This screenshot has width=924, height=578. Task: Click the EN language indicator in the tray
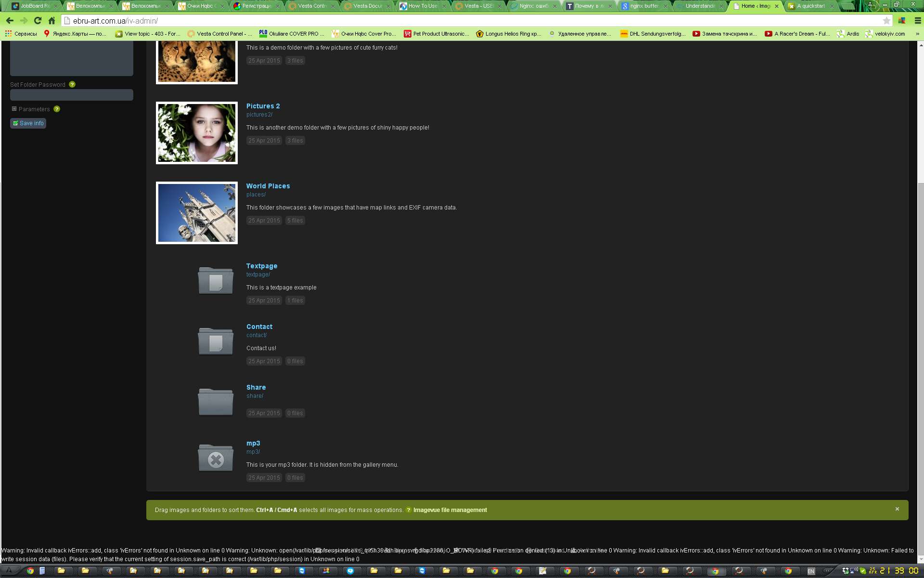(811, 571)
